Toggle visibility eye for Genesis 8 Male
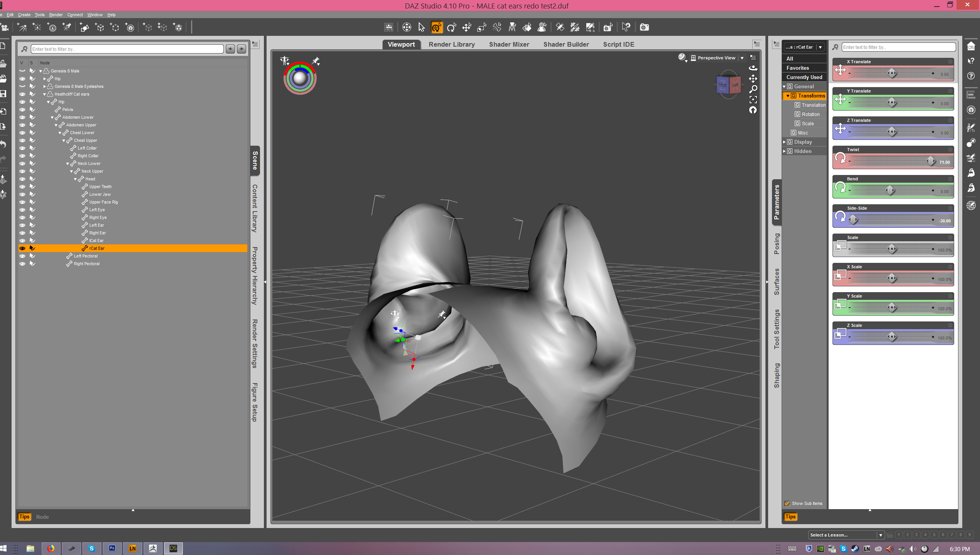 coord(22,71)
